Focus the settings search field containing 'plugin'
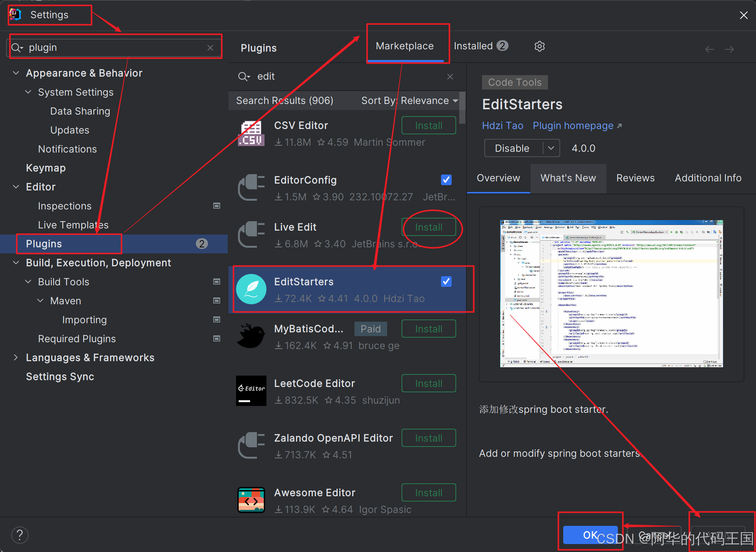Viewport: 756px width, 552px height. [x=114, y=47]
